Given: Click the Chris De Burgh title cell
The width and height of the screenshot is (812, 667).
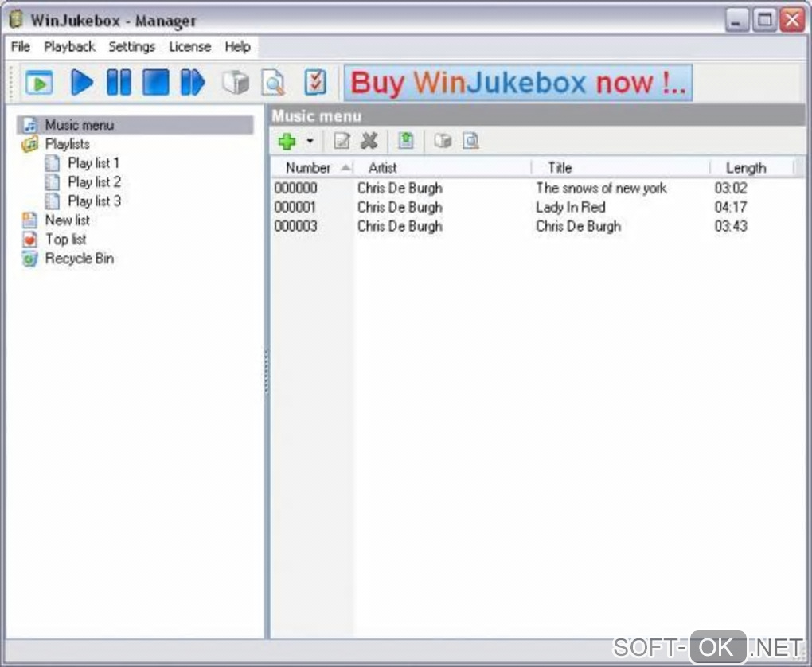Looking at the screenshot, I should click(578, 226).
